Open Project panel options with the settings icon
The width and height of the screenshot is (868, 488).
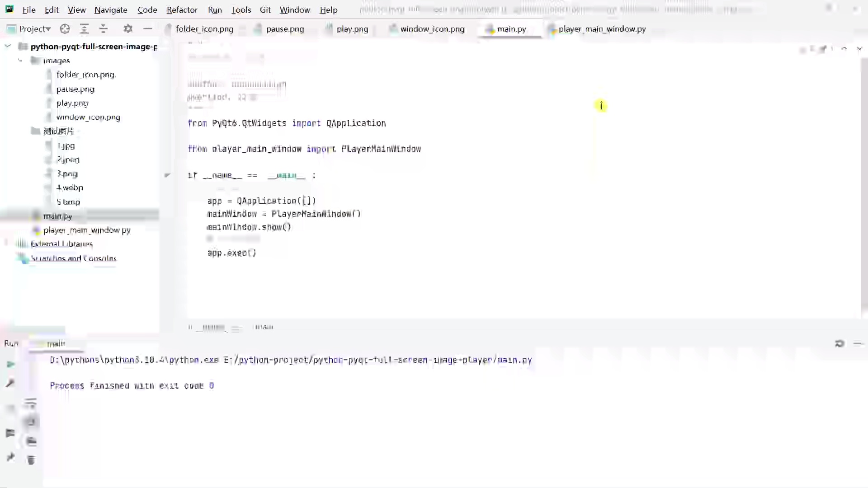(x=128, y=28)
